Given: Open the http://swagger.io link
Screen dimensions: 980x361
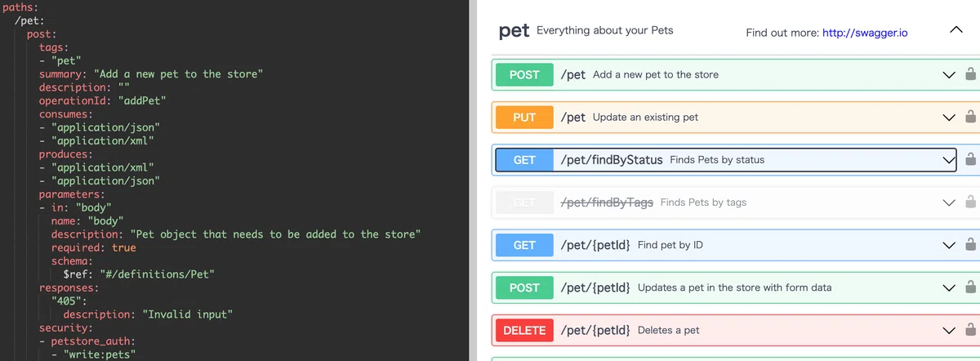Looking at the screenshot, I should click(865, 33).
